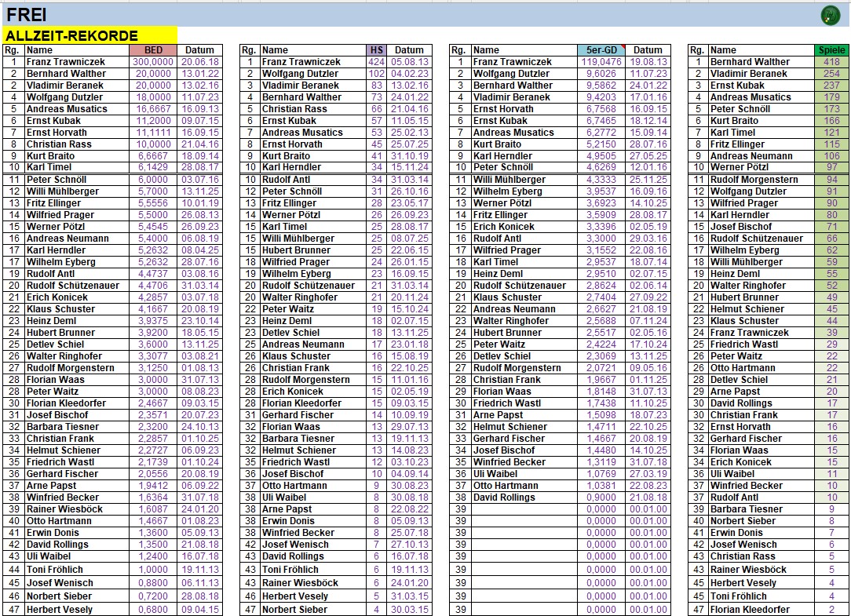This screenshot has width=851, height=616.
Task: Select the green Spiele column header
Action: tap(831, 50)
